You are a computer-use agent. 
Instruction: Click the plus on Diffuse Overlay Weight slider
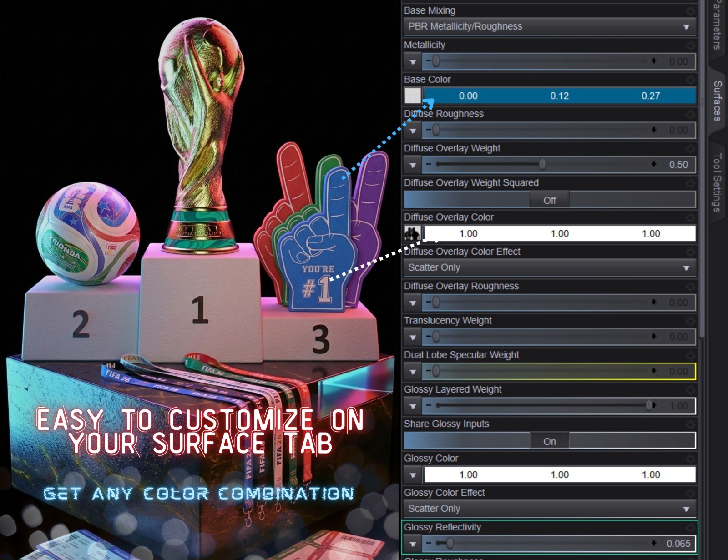[654, 164]
